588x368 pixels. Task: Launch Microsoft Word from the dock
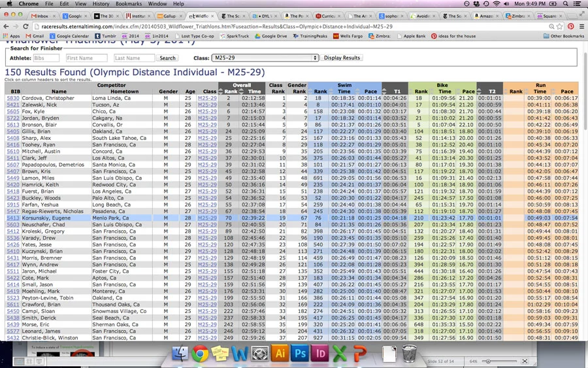tap(240, 354)
